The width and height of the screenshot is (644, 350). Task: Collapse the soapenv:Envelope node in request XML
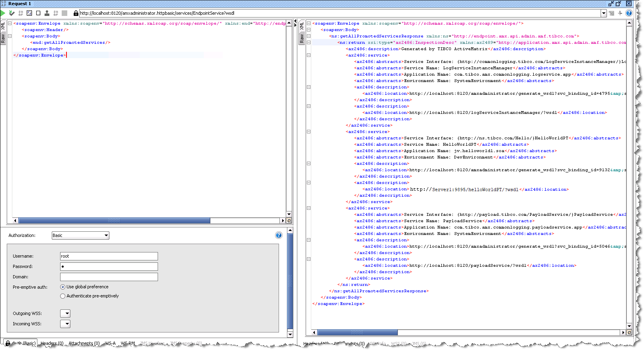tap(10, 23)
